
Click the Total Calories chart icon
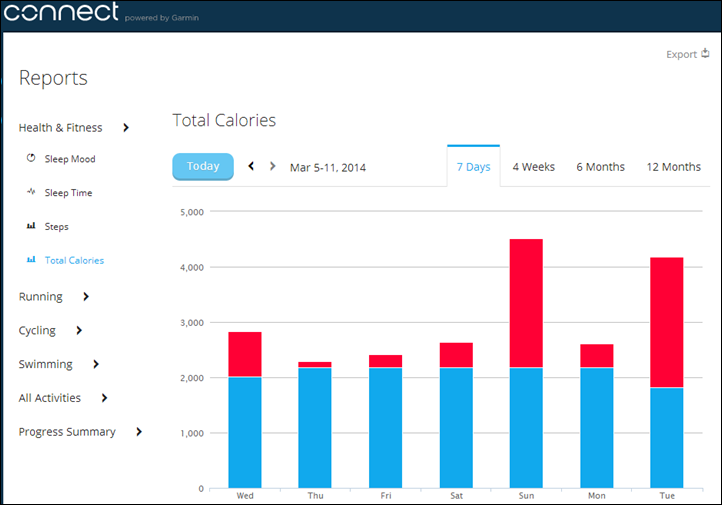coord(31,261)
